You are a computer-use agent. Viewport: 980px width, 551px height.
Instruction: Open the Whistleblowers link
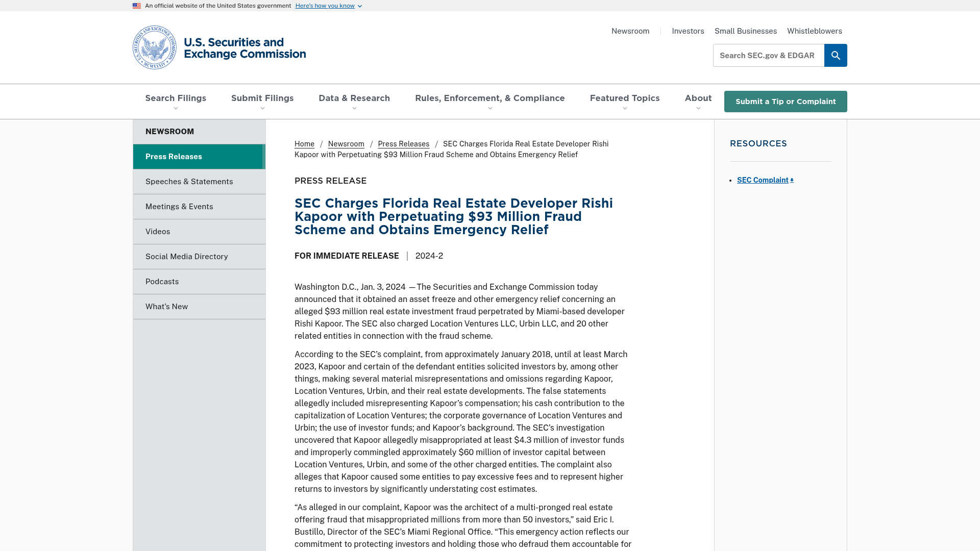[815, 31]
